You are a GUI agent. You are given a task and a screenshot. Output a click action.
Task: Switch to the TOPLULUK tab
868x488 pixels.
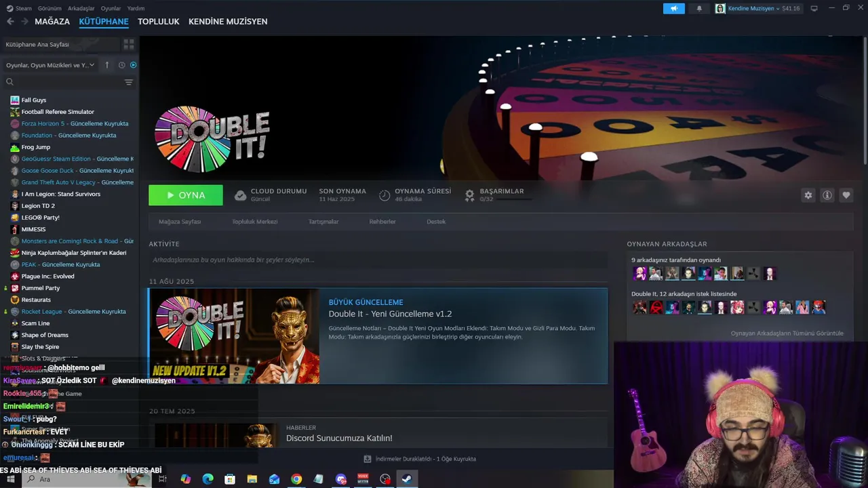(x=158, y=21)
